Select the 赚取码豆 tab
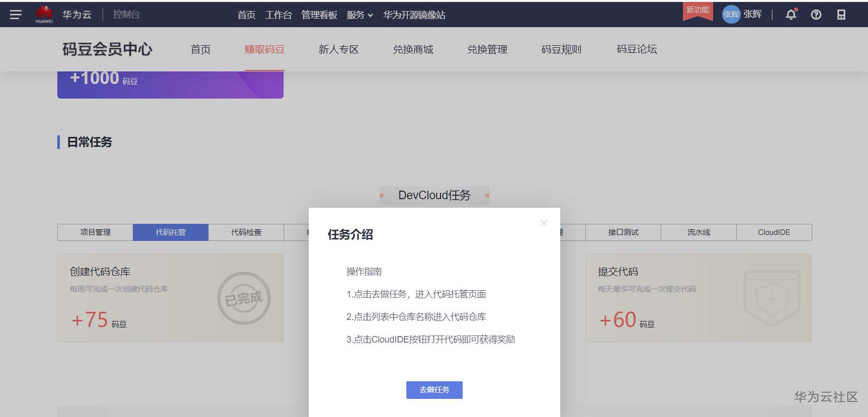This screenshot has width=868, height=417. coord(265,49)
